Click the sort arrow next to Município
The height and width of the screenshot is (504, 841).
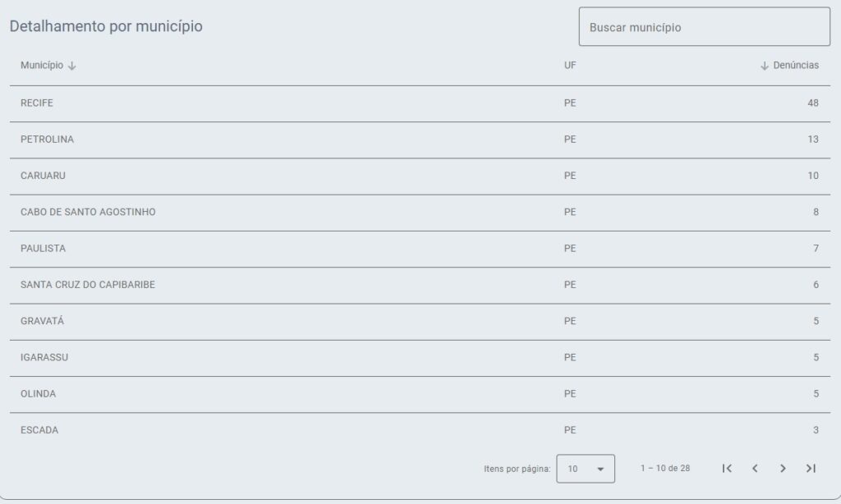point(72,66)
